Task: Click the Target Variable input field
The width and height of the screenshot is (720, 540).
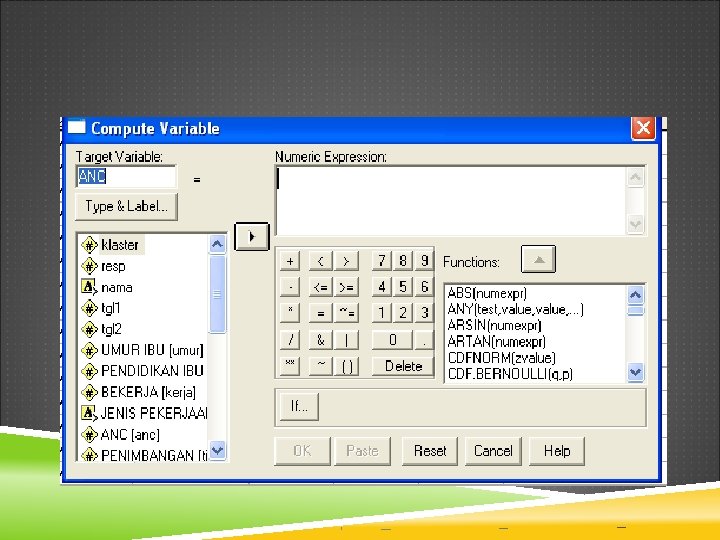Action: pos(126,176)
